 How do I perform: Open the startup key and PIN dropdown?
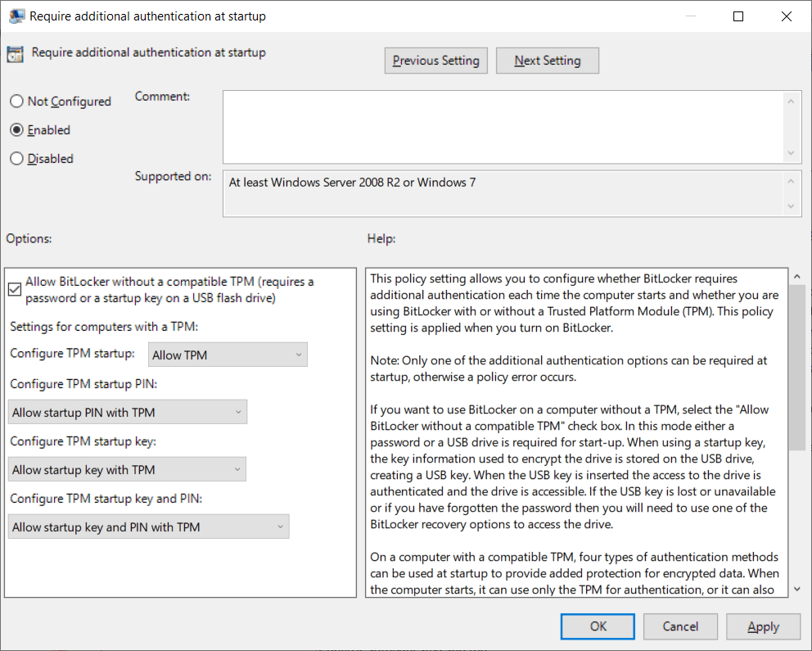[x=149, y=527]
